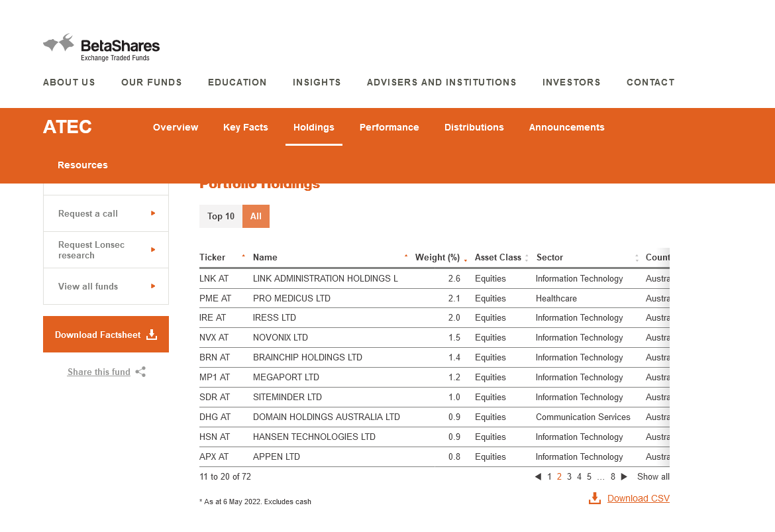This screenshot has height=532, width=775.
Task: Click the share icon beside Share this fund
Action: [x=140, y=372]
